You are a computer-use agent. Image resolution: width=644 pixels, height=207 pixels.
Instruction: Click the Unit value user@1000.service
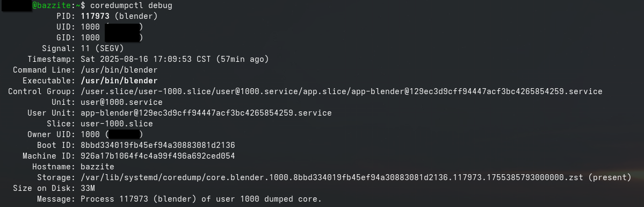(121, 102)
